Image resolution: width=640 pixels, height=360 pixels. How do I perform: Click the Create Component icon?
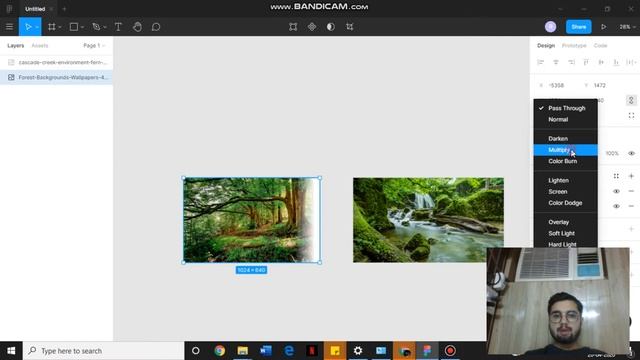(x=312, y=27)
